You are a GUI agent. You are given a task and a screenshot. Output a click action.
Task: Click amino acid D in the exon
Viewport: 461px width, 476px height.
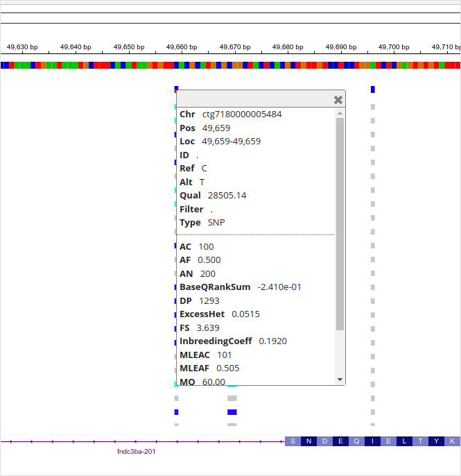325,441
